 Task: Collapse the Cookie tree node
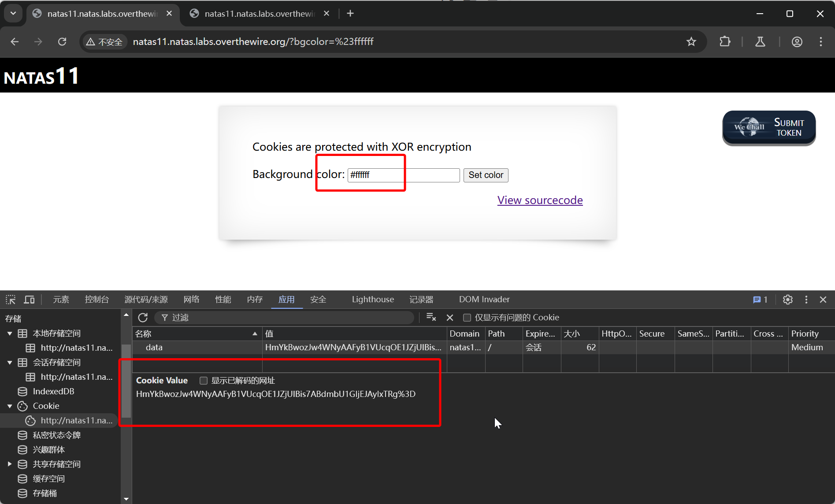[x=10, y=406]
